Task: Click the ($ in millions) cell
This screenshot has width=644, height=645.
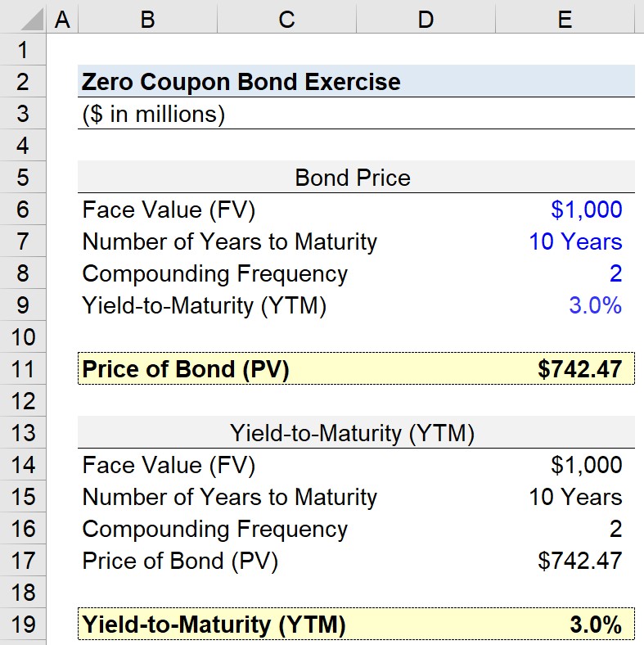Action: [x=153, y=114]
